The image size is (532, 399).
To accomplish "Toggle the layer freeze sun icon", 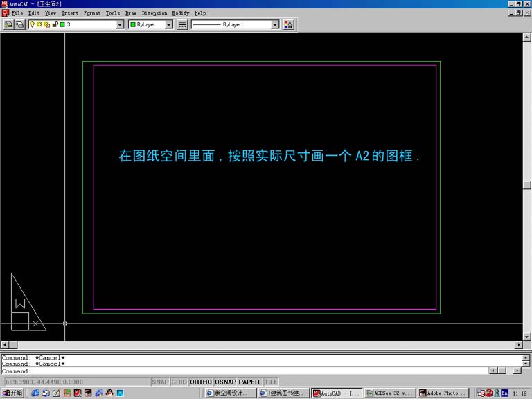I will (39, 24).
